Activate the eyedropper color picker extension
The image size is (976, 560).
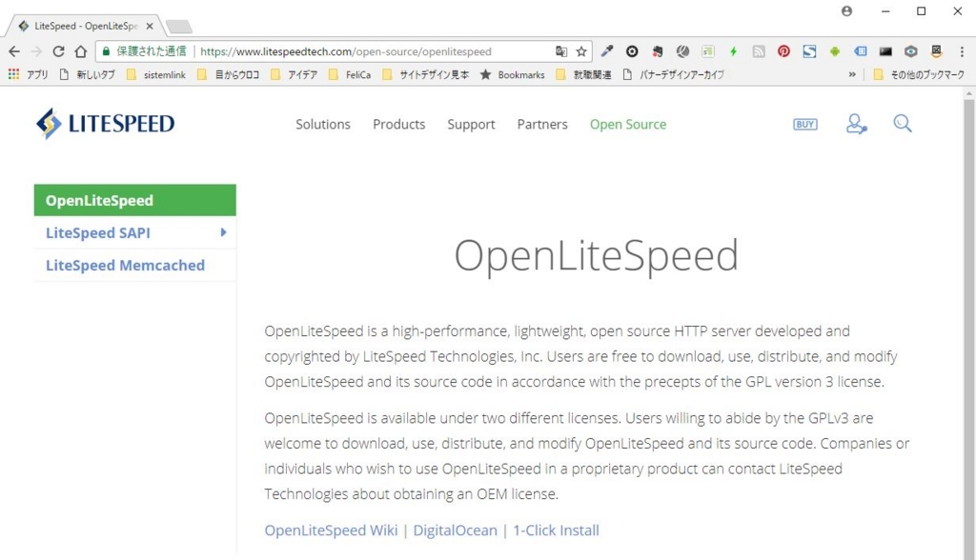(x=607, y=51)
